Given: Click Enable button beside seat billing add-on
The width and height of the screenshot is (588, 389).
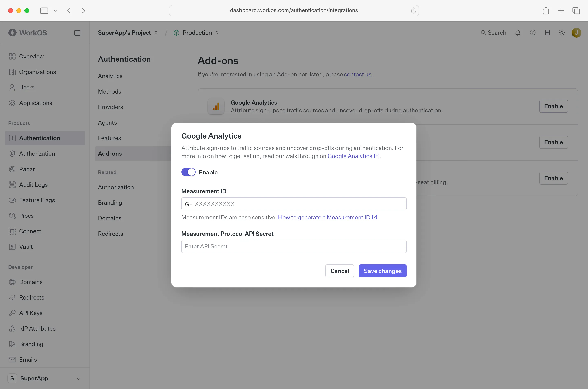Looking at the screenshot, I should (553, 178).
